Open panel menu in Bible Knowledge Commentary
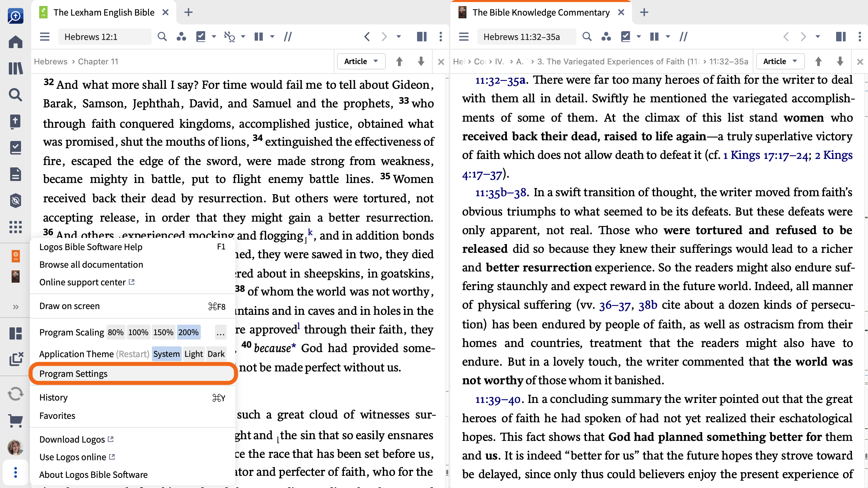Screen dimensions: 868x488 coord(464,37)
